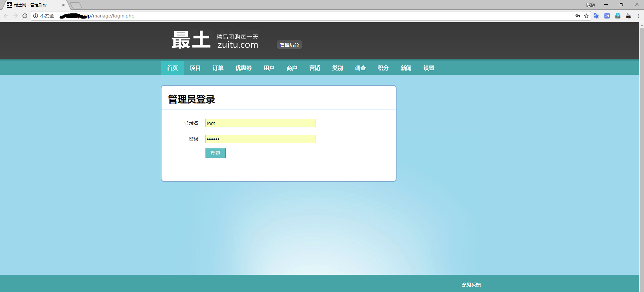Reload the page with refresh icon
Image resolution: width=644 pixels, height=292 pixels.
tap(25, 16)
